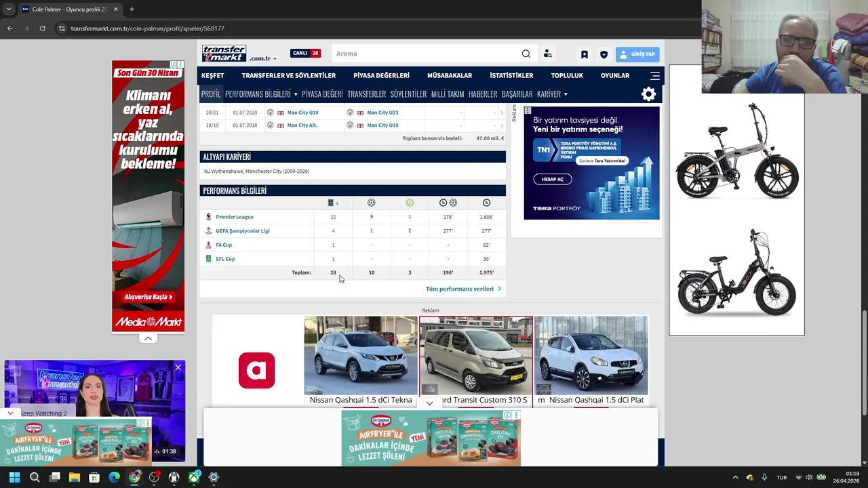Open the EFL Cup link
Image resolution: width=868 pixels, height=488 pixels.
coord(225,259)
